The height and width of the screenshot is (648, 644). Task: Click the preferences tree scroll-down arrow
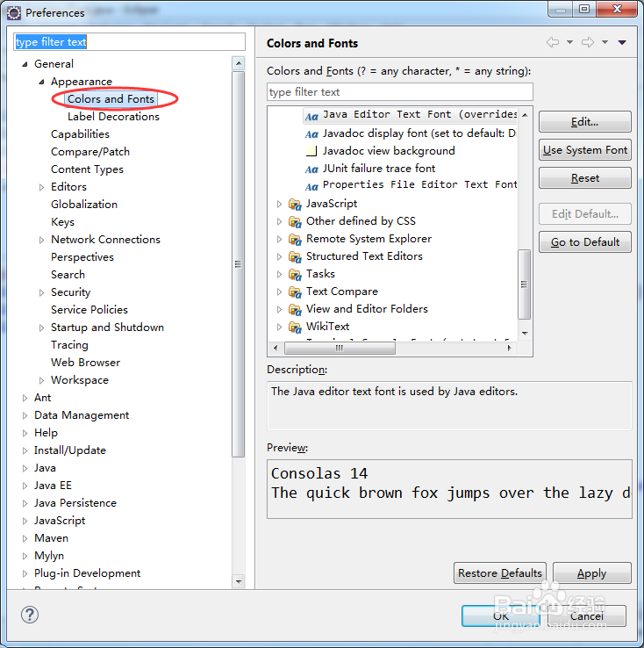tap(239, 581)
